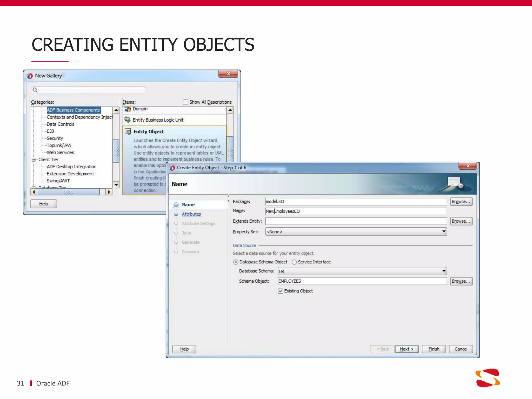Select Entity Business Logic Unit item text

click(158, 120)
